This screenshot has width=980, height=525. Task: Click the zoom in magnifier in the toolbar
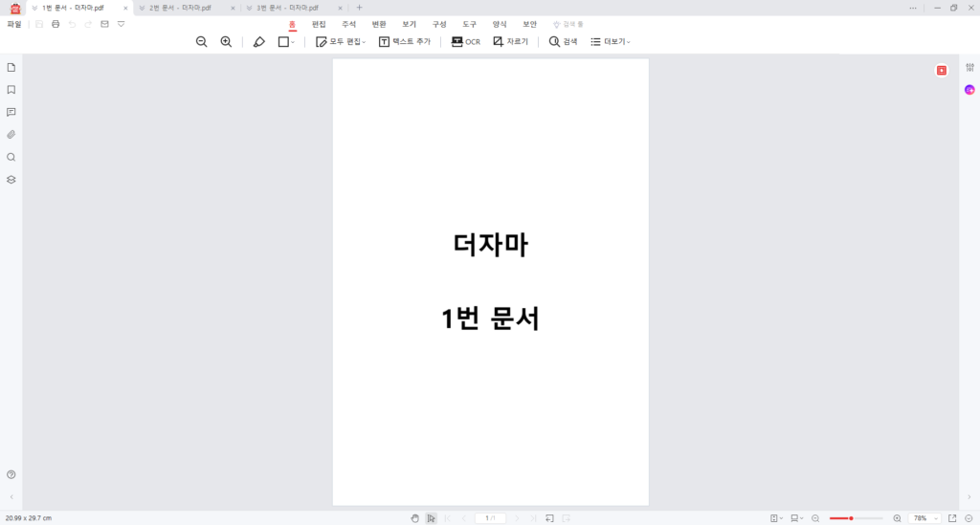tap(226, 42)
